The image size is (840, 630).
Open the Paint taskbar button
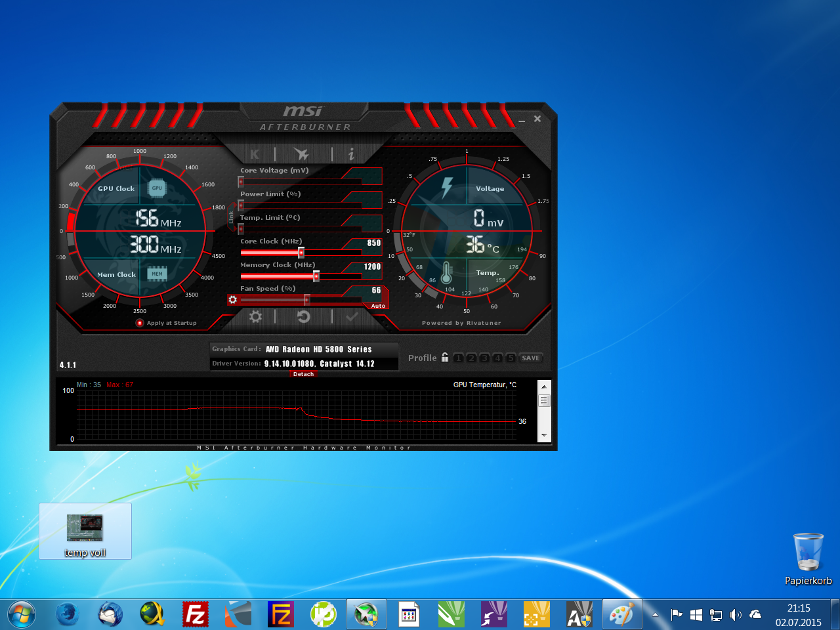point(621,615)
